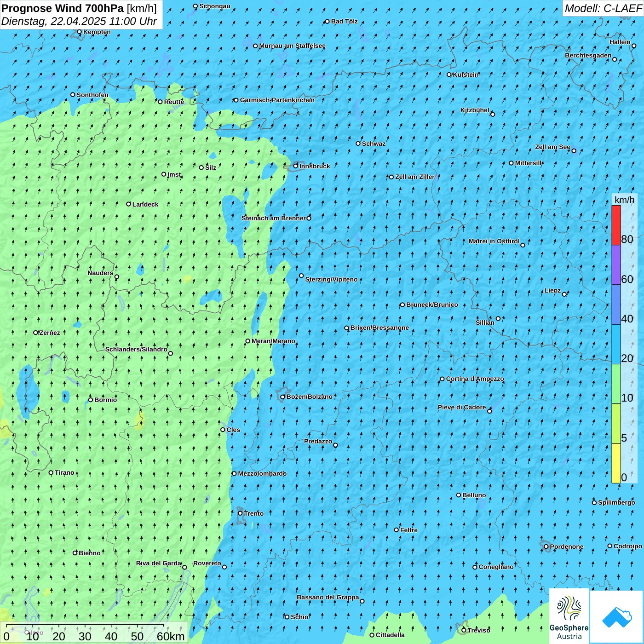
Task: Click the Zell am See label
Action: 552,147
